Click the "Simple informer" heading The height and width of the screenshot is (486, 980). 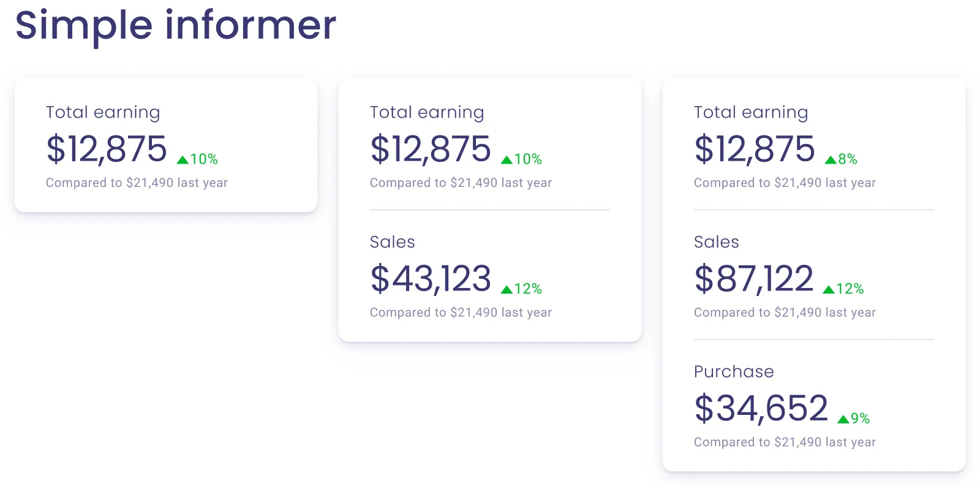click(176, 26)
